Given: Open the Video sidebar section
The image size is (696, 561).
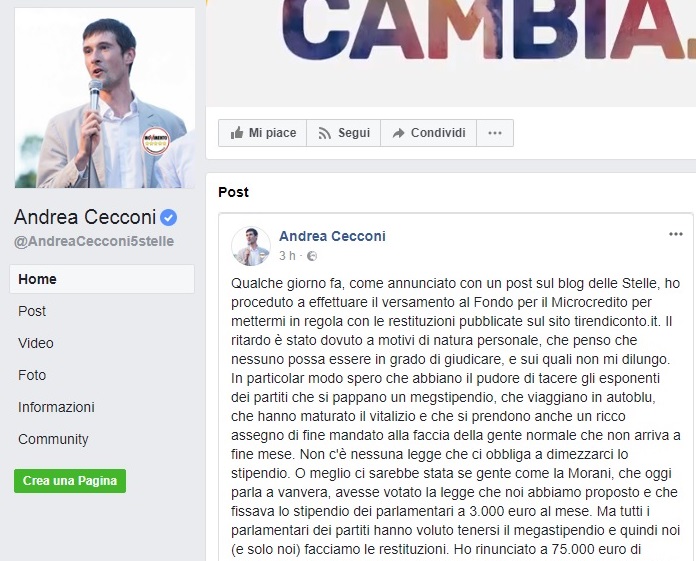Looking at the screenshot, I should 36,343.
